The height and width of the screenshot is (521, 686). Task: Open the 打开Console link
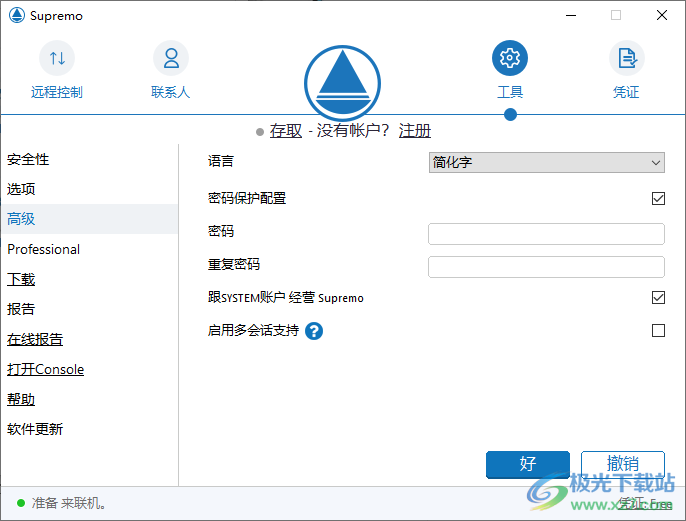click(x=46, y=369)
